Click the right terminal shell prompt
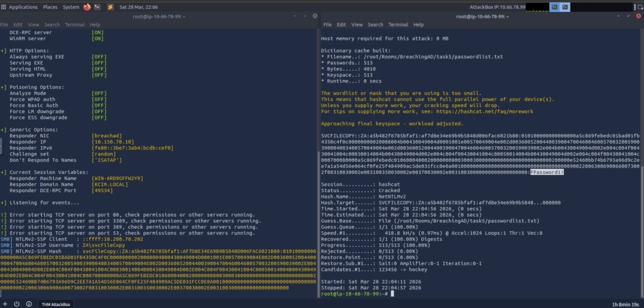The height and width of the screenshot is (308, 644). [x=355, y=294]
